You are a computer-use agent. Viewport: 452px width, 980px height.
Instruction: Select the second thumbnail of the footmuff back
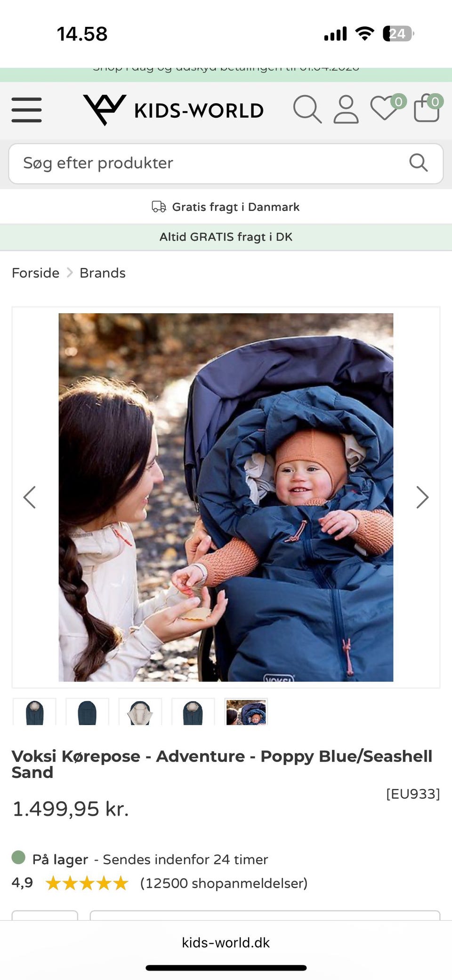(87, 712)
